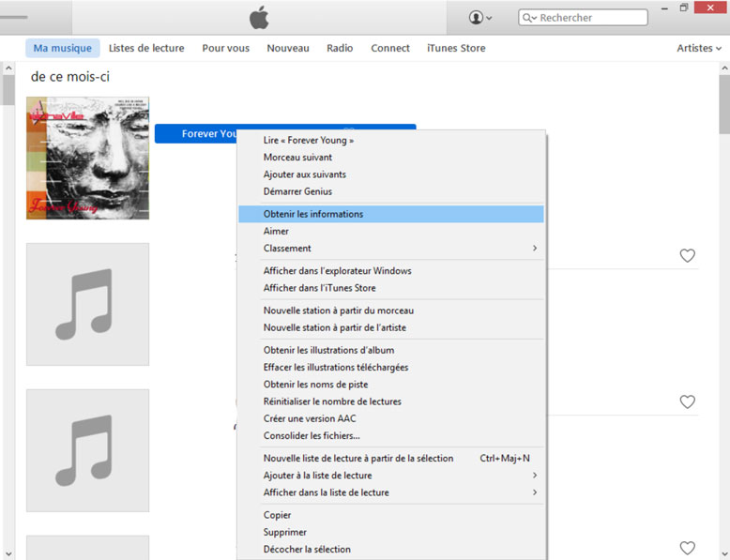Select Aimer in the context menu
The image size is (730, 560).
coord(391,232)
